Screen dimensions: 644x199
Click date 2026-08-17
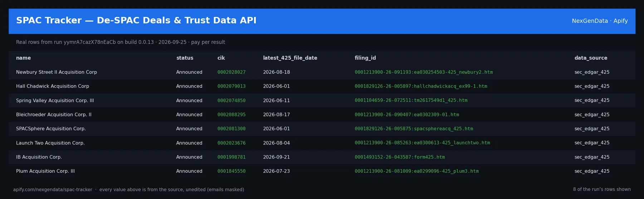(277, 115)
